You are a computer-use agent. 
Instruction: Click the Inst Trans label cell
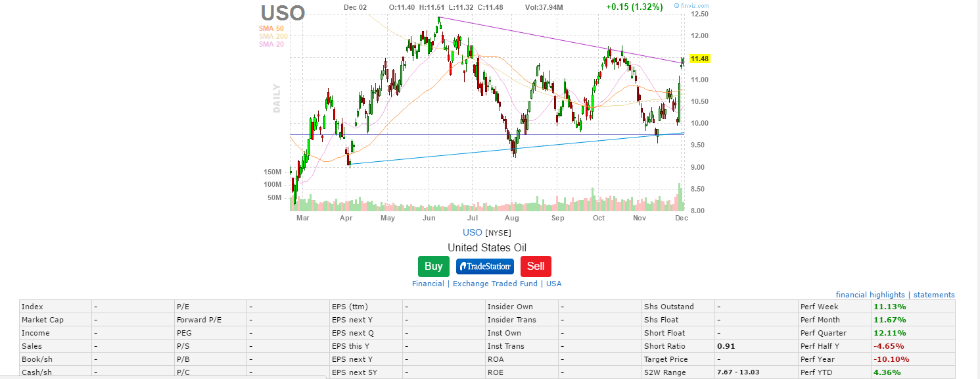(x=521, y=346)
